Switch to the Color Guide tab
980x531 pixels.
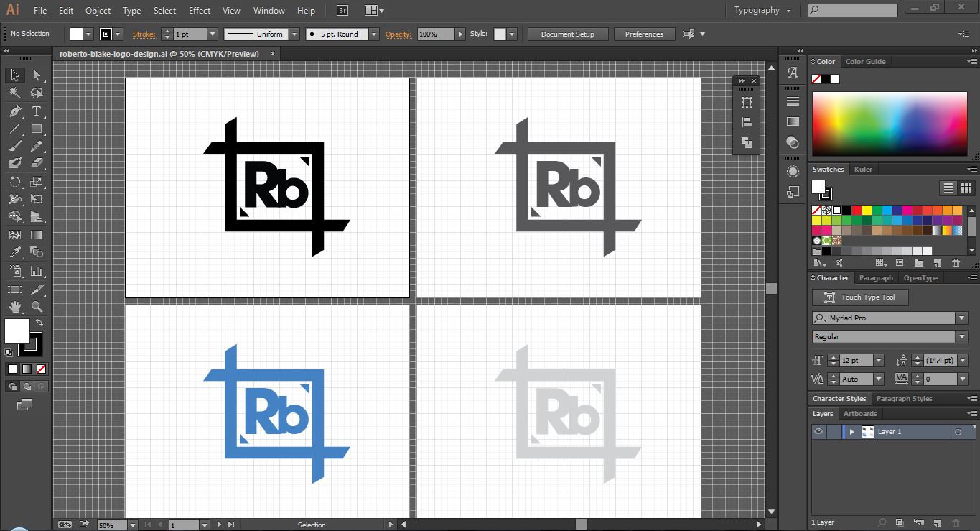click(x=865, y=62)
